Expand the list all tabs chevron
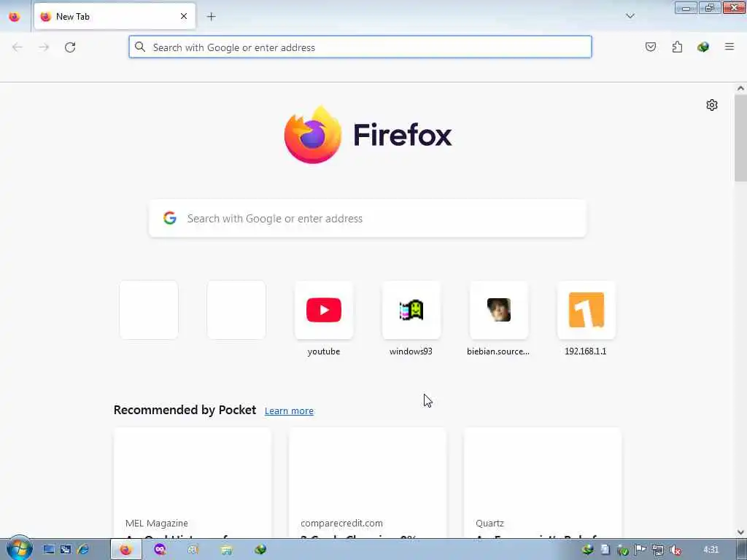Image resolution: width=747 pixels, height=560 pixels. click(630, 16)
